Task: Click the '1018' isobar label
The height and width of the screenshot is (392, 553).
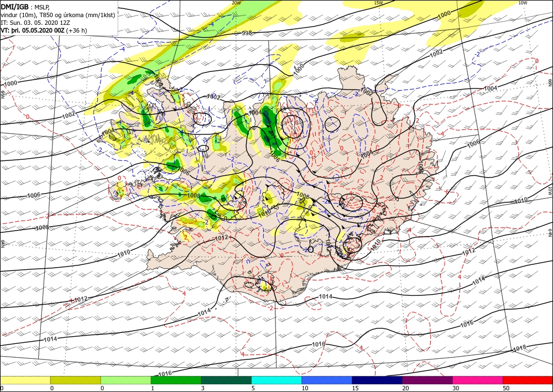Action: [x=519, y=348]
